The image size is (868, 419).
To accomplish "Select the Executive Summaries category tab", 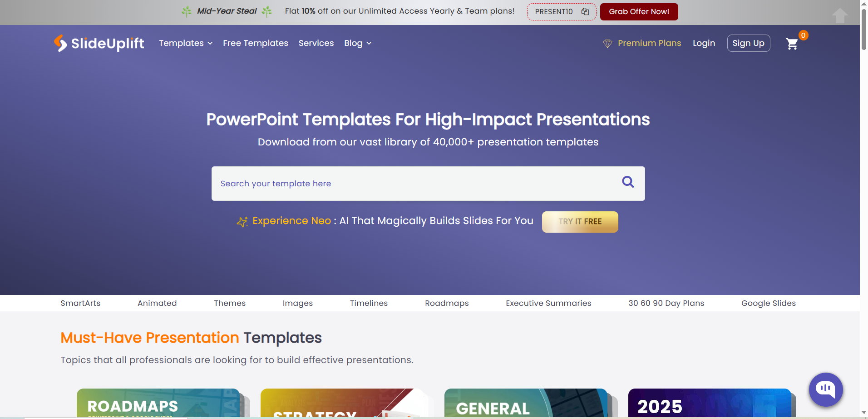I will click(548, 303).
